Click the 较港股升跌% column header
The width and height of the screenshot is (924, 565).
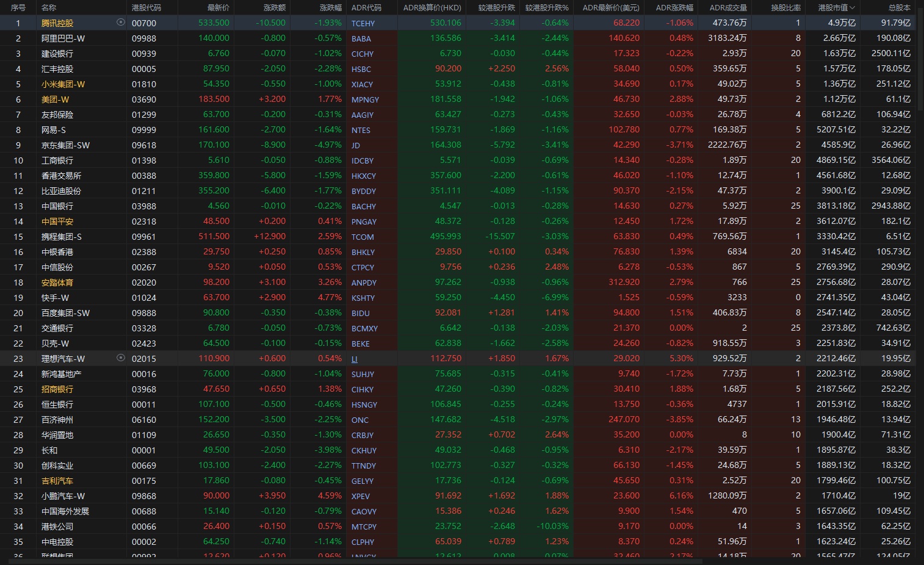point(546,8)
